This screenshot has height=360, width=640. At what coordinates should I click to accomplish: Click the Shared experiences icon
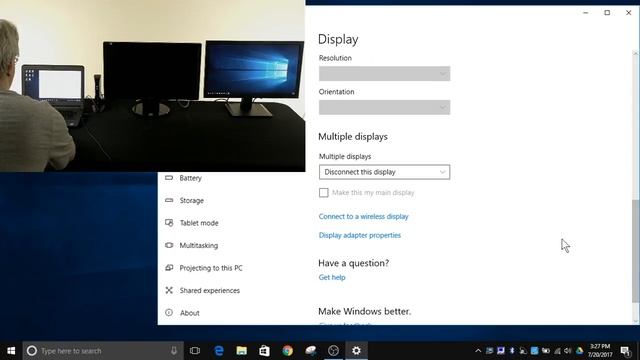[169, 290]
